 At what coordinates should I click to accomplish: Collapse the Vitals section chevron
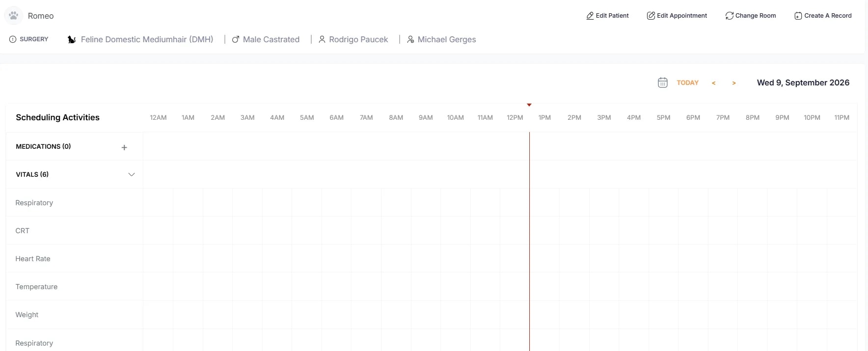point(132,174)
